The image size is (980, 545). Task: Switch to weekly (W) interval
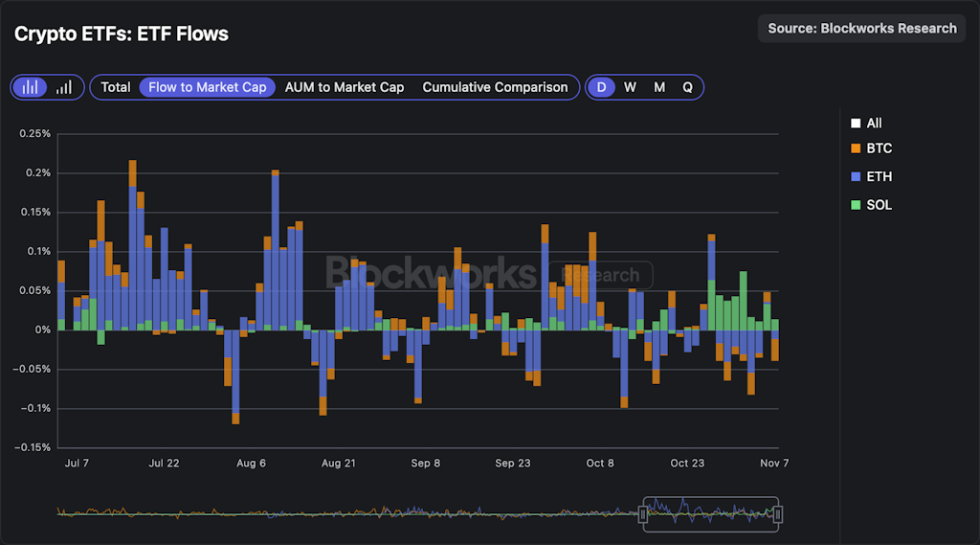(x=630, y=87)
